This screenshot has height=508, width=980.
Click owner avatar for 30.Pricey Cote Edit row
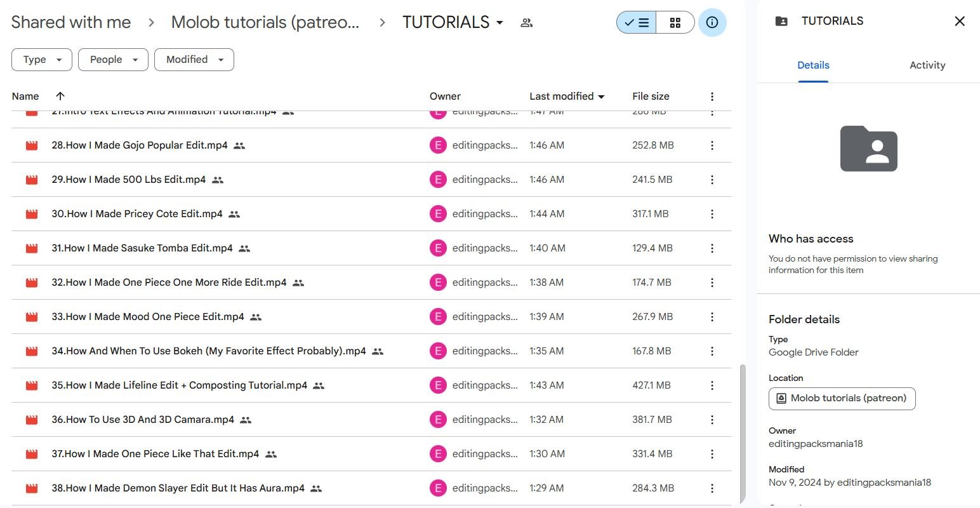click(x=438, y=214)
